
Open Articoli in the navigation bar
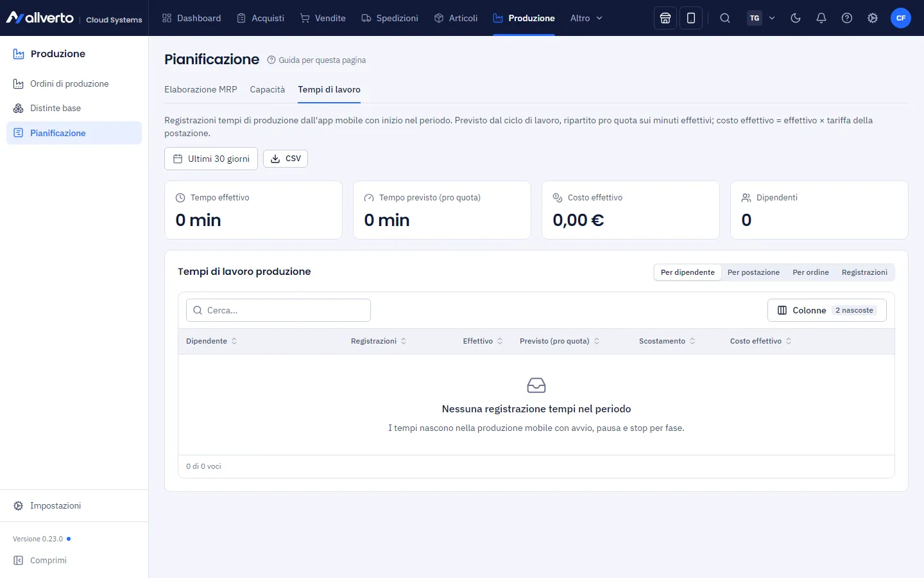(456, 18)
